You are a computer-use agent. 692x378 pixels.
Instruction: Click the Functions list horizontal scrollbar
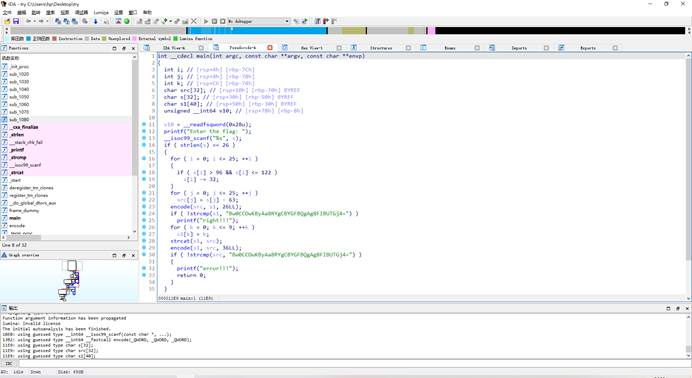(23, 237)
